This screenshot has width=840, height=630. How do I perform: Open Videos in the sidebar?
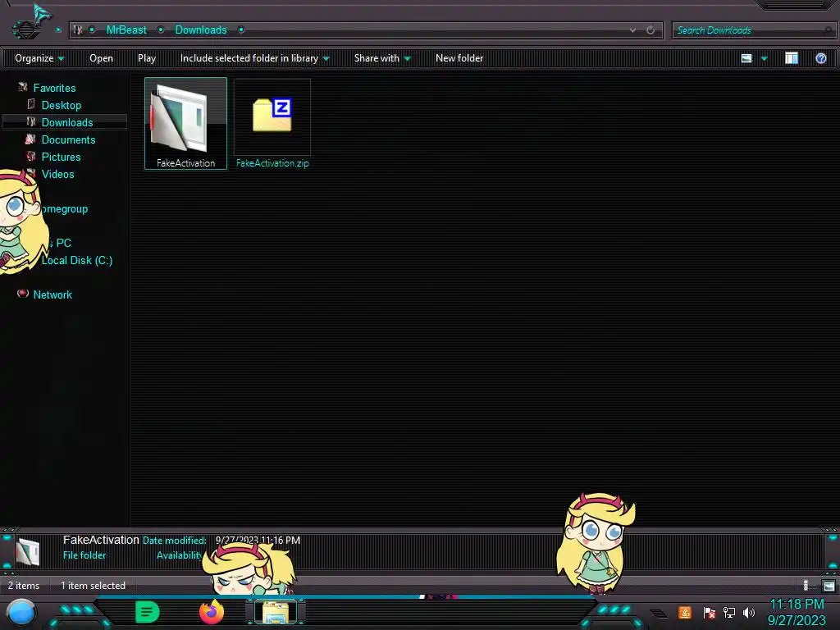(x=58, y=174)
